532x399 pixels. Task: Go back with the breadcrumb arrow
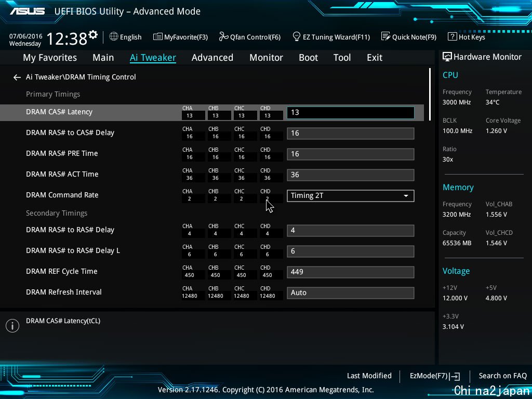(x=17, y=77)
